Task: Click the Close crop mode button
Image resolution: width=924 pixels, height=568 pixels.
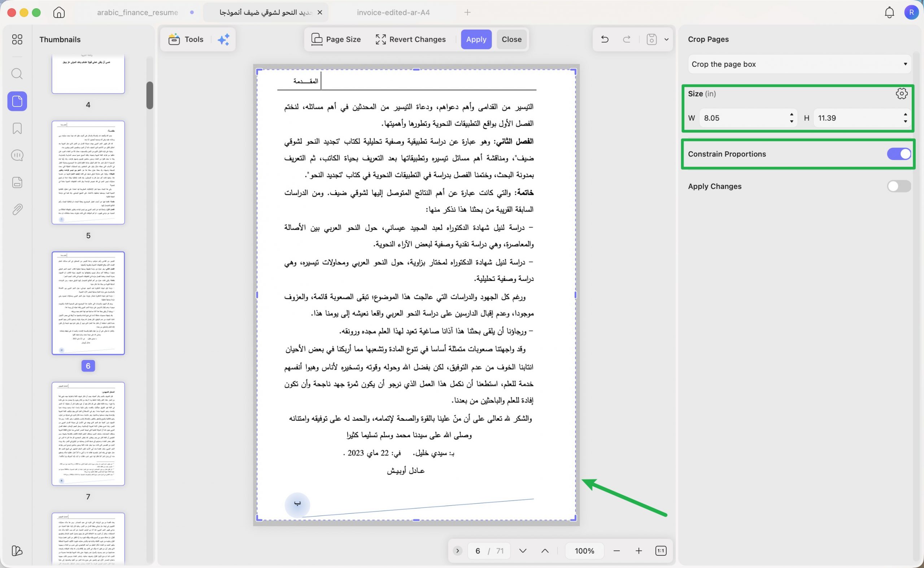Action: [511, 39]
